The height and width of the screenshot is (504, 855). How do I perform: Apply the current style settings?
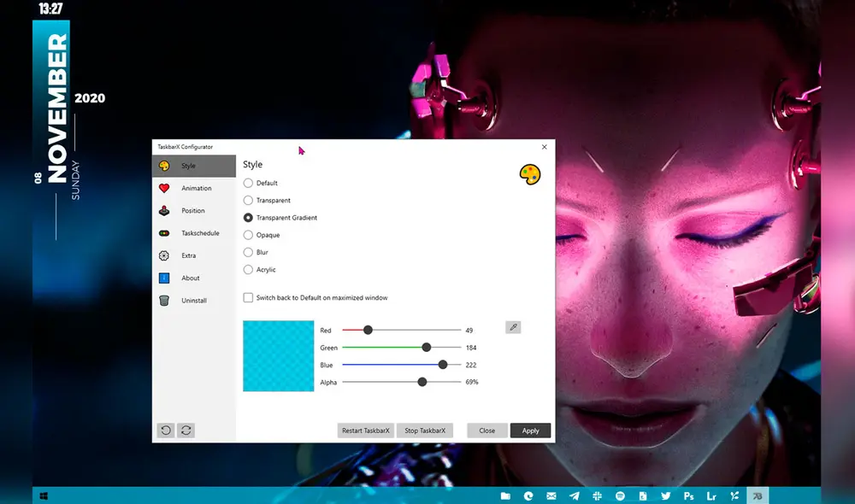pos(530,431)
